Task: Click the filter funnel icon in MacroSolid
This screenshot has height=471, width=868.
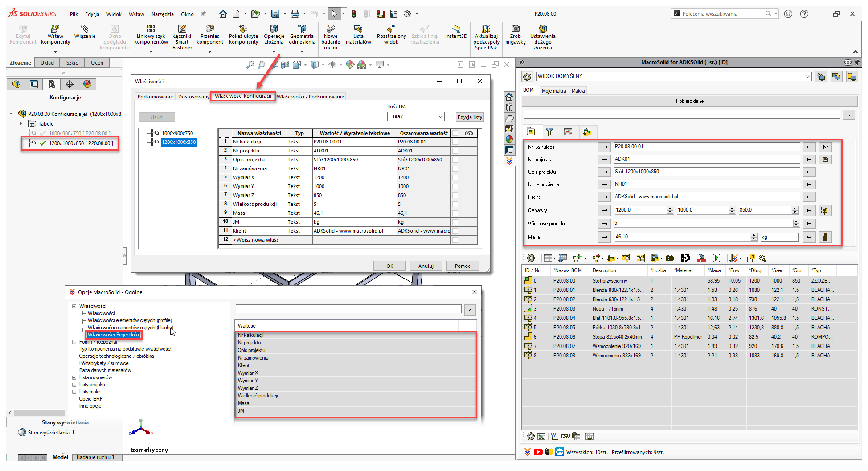Action: point(549,131)
